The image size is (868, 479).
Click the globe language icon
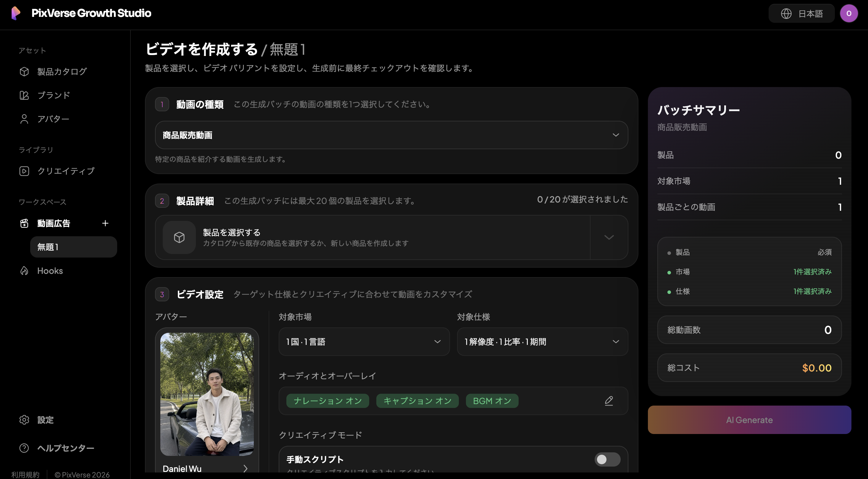[x=786, y=14]
